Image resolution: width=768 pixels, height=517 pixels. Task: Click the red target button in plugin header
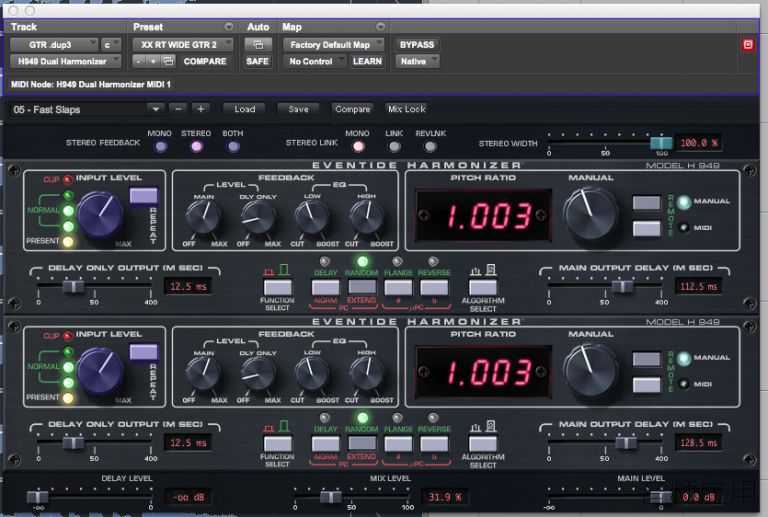tap(748, 45)
